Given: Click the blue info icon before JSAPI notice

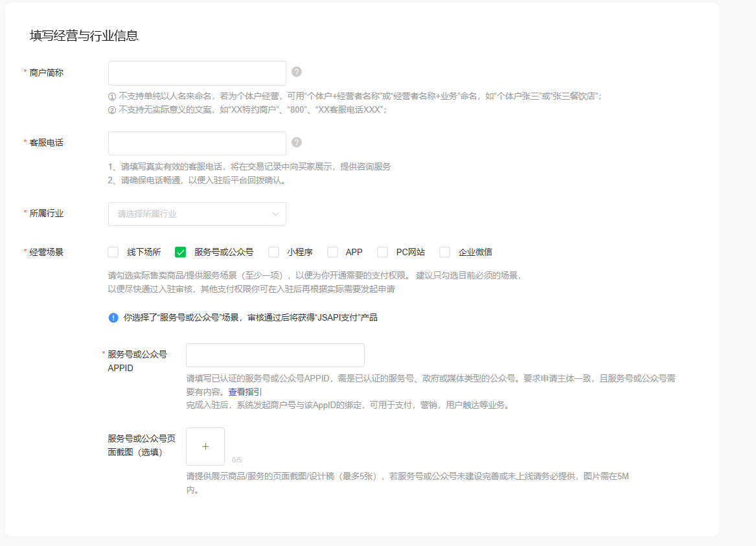Looking at the screenshot, I should click(x=113, y=317).
